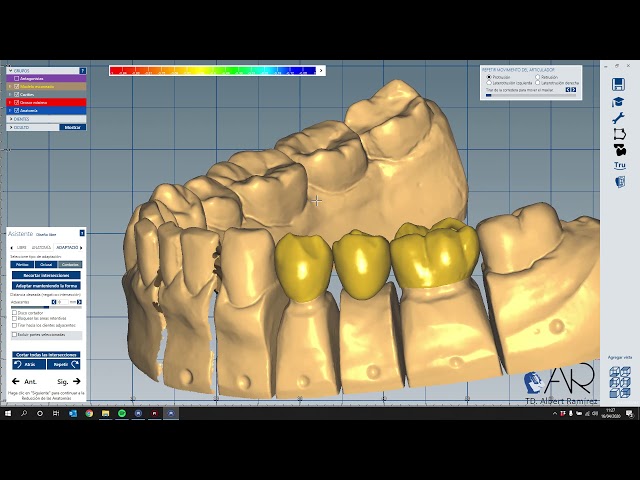The height and width of the screenshot is (480, 640).
Task: Switch to the LIBRE tab
Action: click(x=20, y=247)
